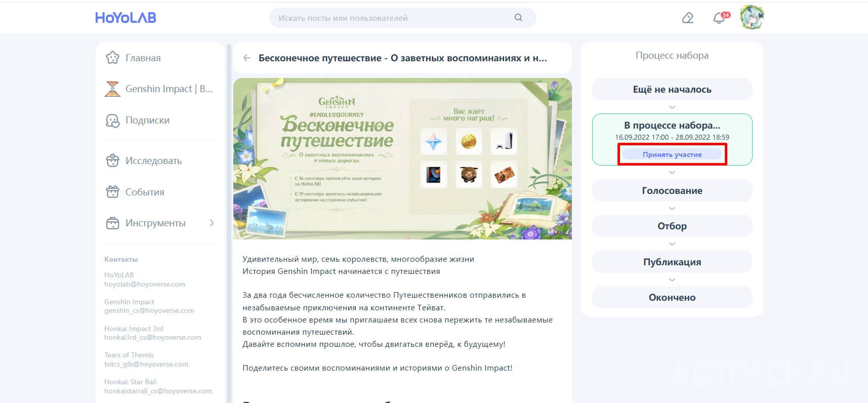
Task: Click the search magnifier icon
Action: (x=518, y=18)
